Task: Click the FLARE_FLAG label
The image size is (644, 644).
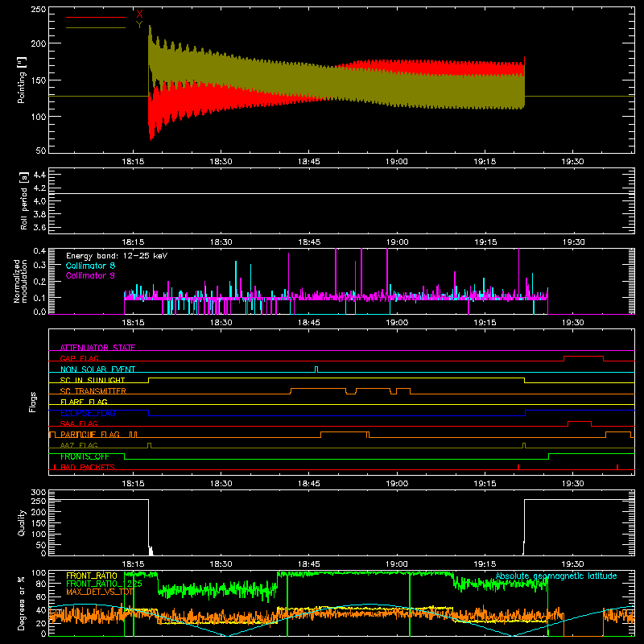Action: click(84, 402)
